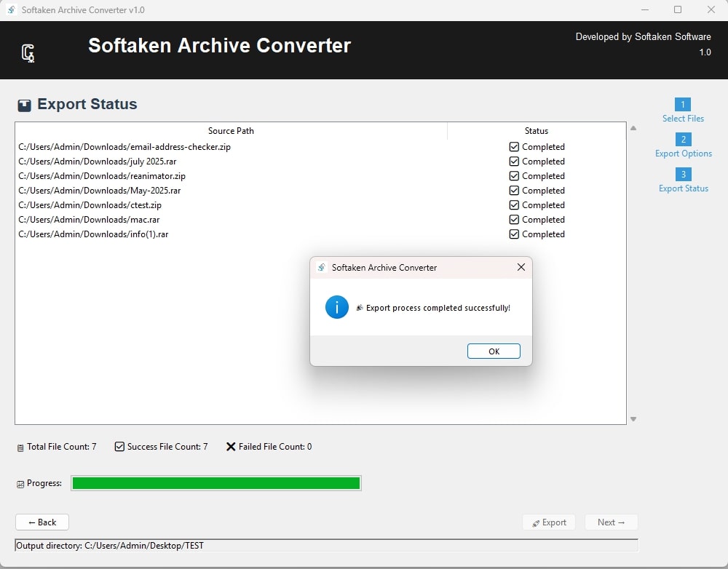Click the X icon beside Failed File Count
This screenshot has width=728, height=569.
pyautogui.click(x=231, y=446)
